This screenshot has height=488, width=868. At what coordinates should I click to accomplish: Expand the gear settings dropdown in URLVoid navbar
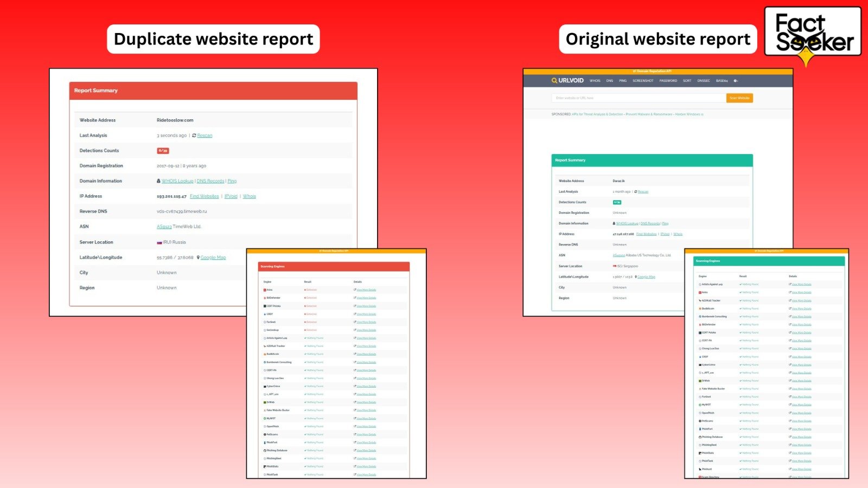[736, 81]
